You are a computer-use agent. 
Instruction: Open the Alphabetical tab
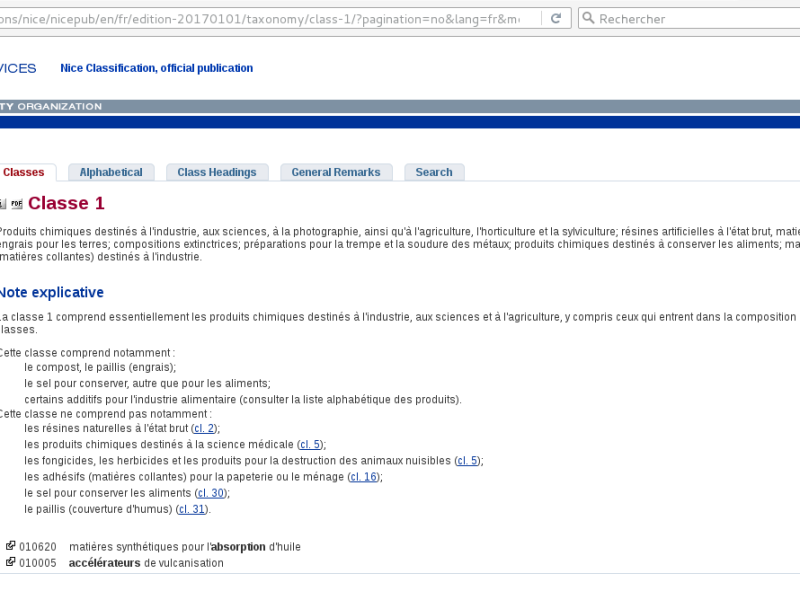click(111, 172)
